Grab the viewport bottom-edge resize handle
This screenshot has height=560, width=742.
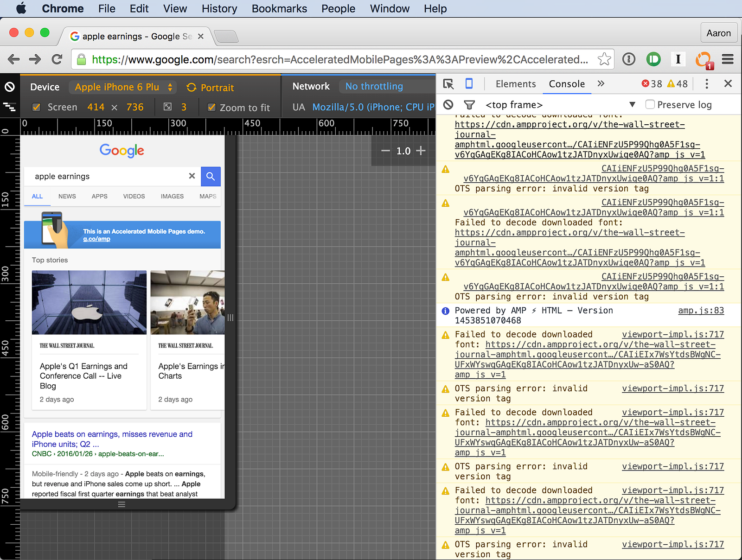[122, 504]
